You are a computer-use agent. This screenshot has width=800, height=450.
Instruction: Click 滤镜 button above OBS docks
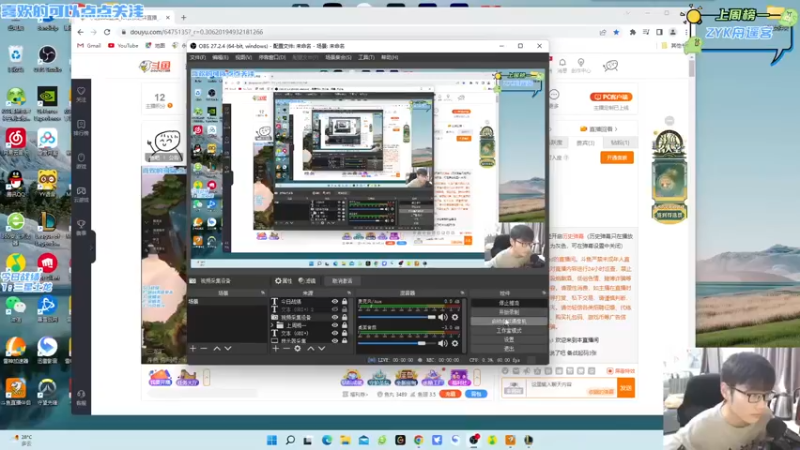point(307,281)
